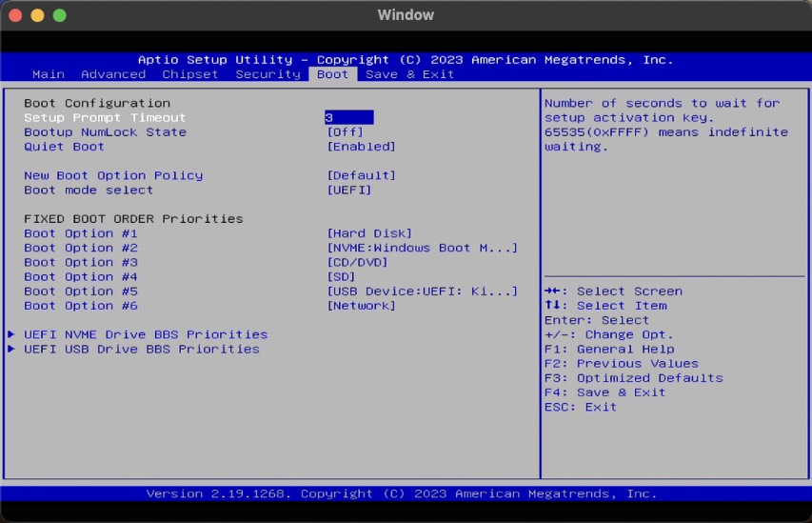Select the Boot Option #1 label
The height and width of the screenshot is (523, 812).
click(x=81, y=233)
